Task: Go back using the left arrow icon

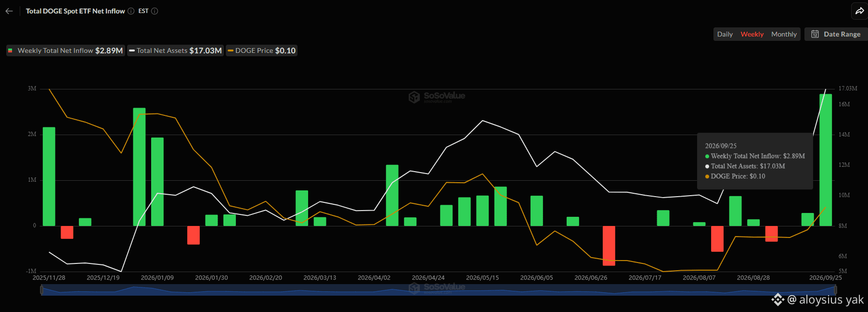Action: 9,11
